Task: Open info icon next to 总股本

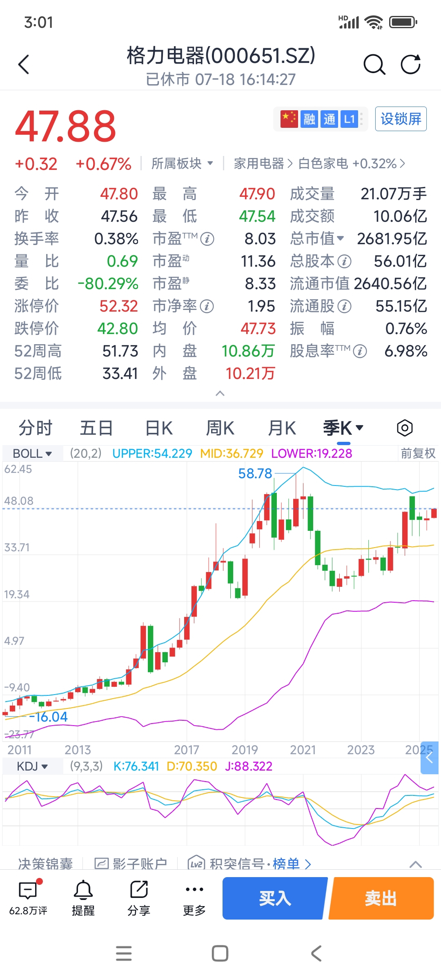Action: click(x=345, y=261)
